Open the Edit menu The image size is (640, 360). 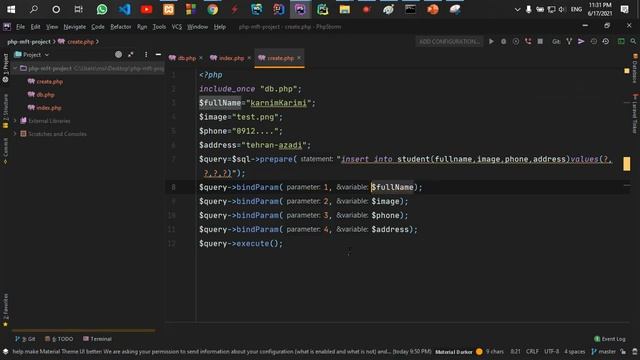click(x=36, y=27)
